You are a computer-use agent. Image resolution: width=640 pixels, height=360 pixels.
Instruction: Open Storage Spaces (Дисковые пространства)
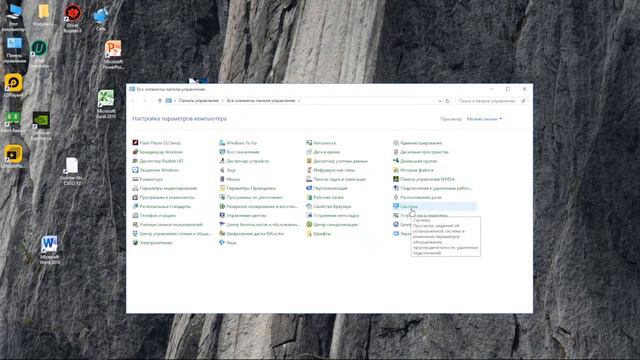click(x=421, y=152)
